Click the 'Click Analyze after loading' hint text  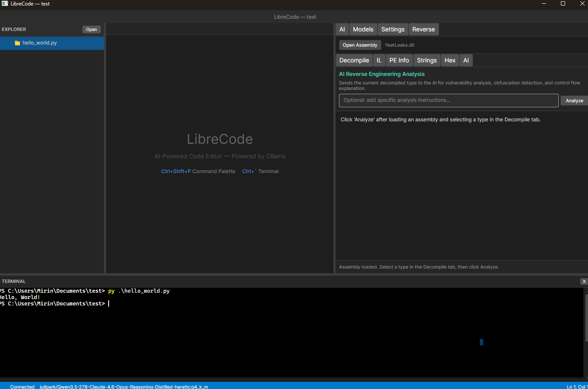440,120
